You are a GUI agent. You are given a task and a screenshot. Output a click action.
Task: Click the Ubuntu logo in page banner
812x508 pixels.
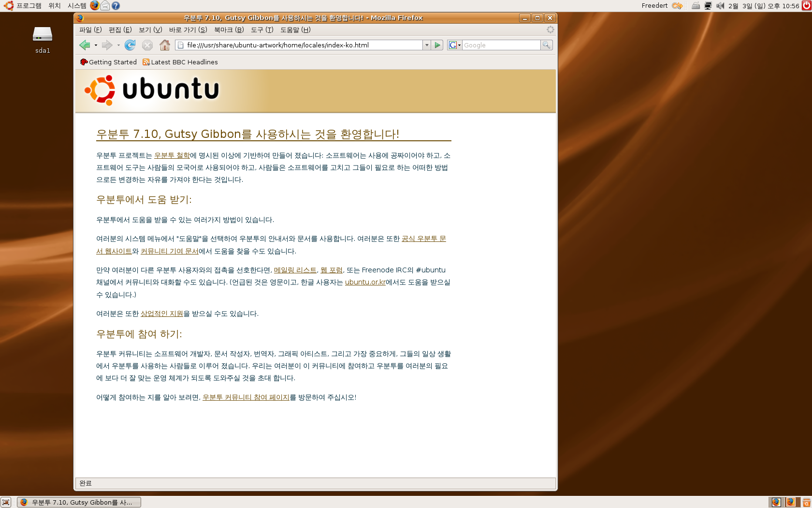click(151, 90)
